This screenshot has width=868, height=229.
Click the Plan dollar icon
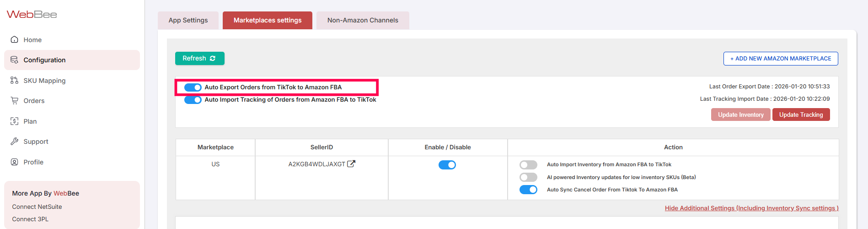[15, 121]
